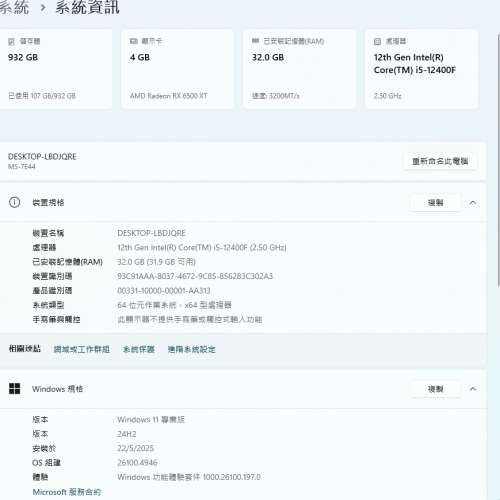Open the 32.0 GB RAM card
Viewport: 500px width, 500px height.
coord(299,69)
